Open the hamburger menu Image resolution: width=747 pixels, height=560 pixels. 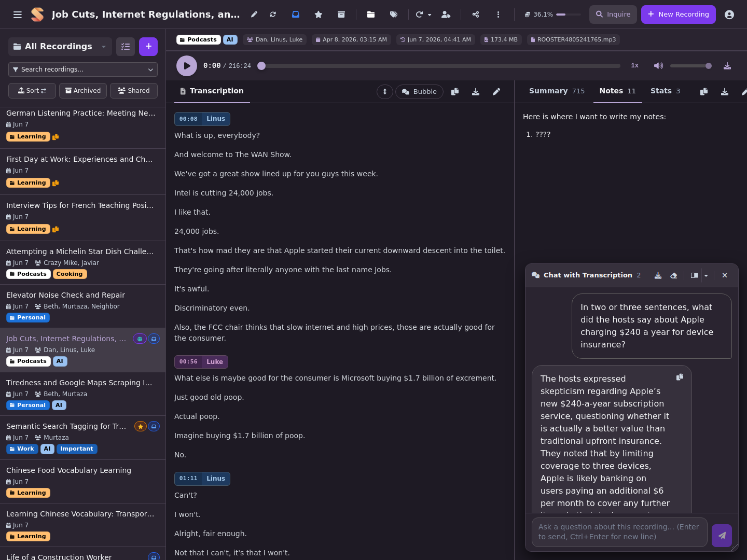click(18, 15)
